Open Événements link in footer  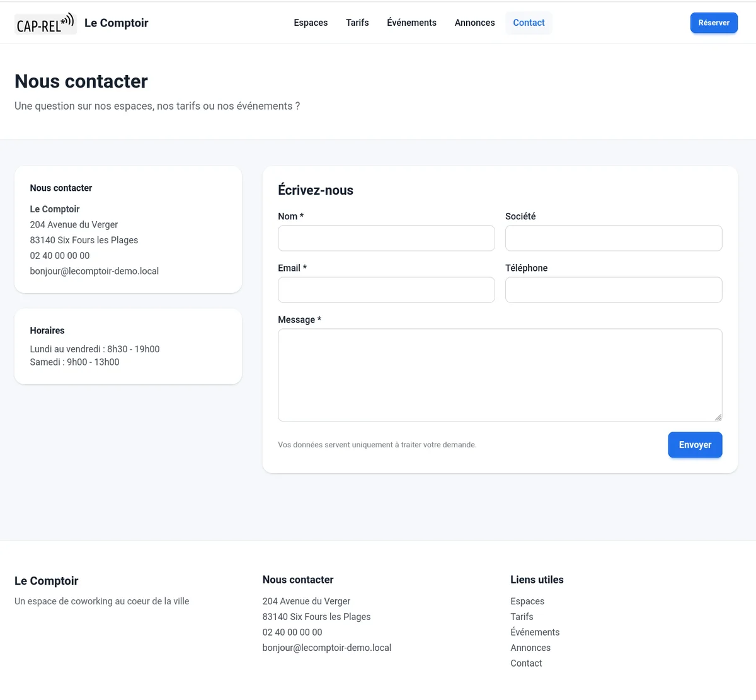pos(535,632)
